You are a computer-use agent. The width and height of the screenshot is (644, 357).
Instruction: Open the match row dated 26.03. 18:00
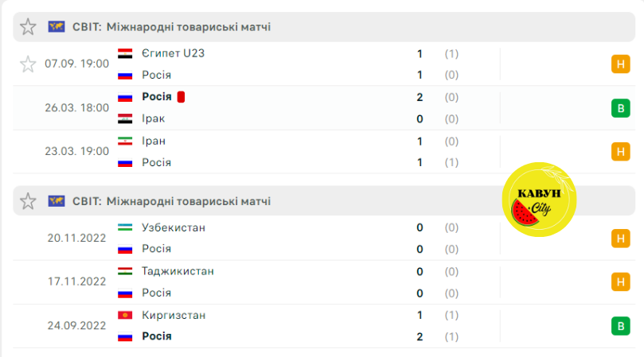324,108
